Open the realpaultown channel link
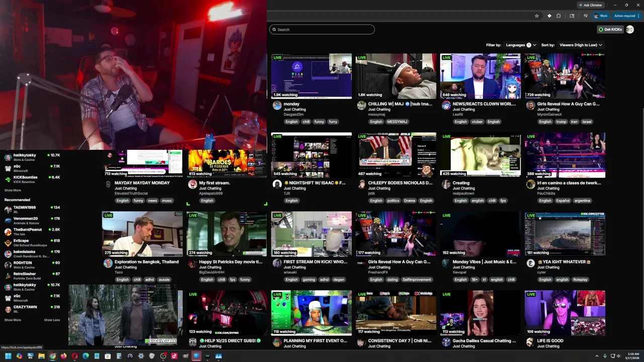Viewport: 644px width, 362px height. (463, 194)
